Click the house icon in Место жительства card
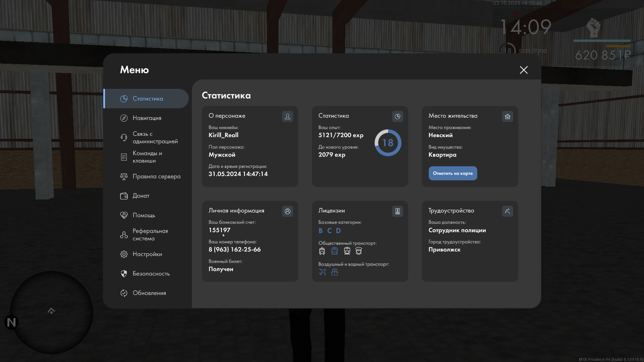The image size is (644, 362). pyautogui.click(x=507, y=116)
